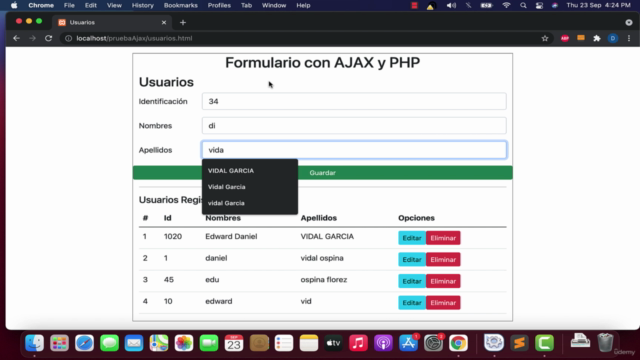The image size is (640, 360).
Task: Choose 'Vidal Garcia' capitalized autocomplete suggestion
Action: (250, 187)
